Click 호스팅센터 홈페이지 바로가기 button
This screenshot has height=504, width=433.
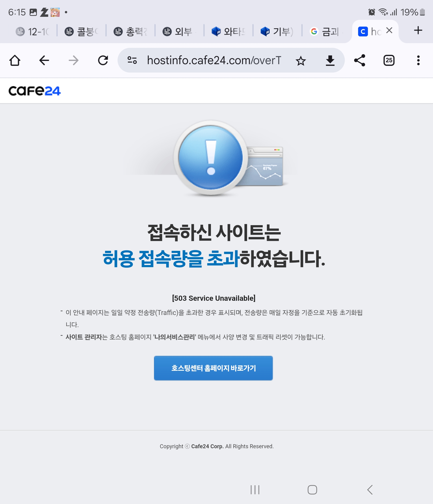point(213,368)
